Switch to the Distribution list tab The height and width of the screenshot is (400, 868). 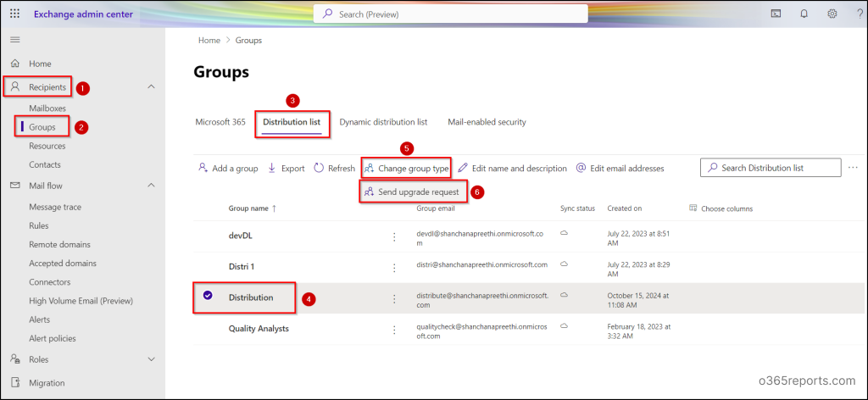[292, 122]
